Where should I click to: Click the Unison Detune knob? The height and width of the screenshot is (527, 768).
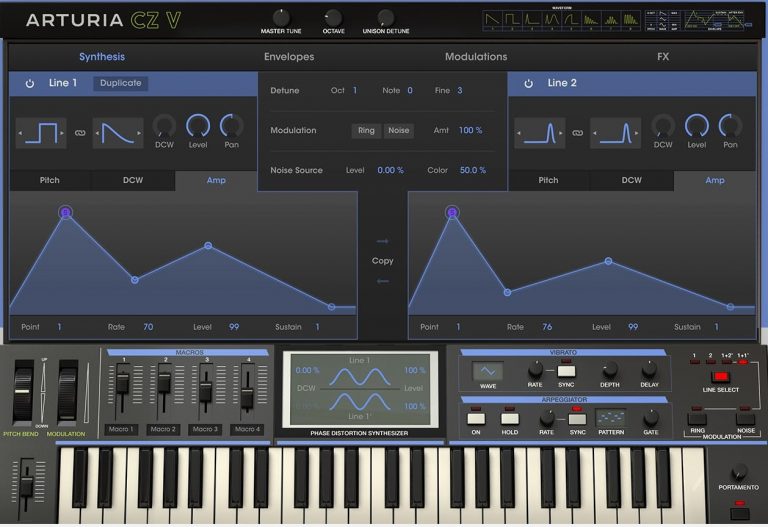coord(385,18)
